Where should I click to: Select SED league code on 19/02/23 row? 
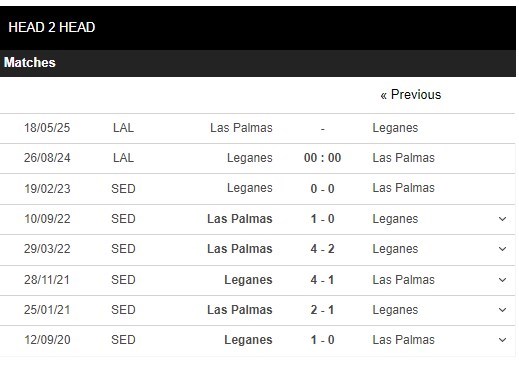(123, 189)
